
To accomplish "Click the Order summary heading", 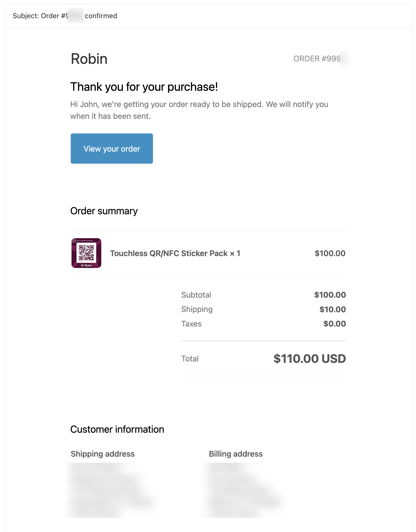I will pyautogui.click(x=104, y=211).
